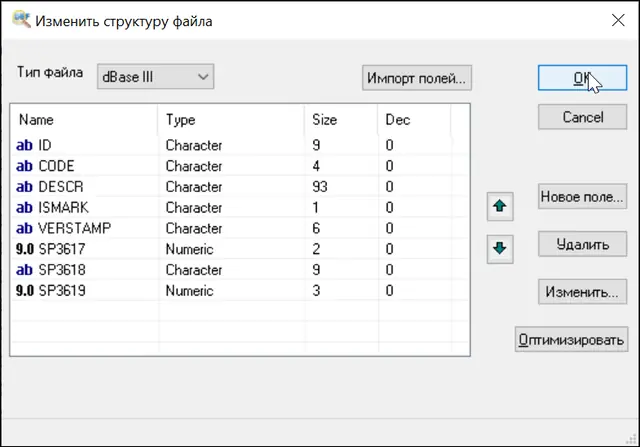640x447 pixels.
Task: Select the VERSTAMP field name
Action: click(75, 228)
